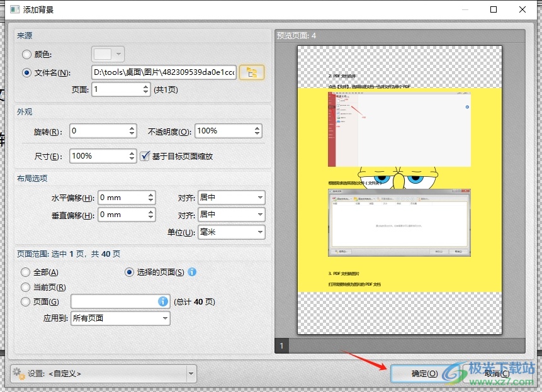Click the 旋转(R) spinner arrows

(132, 131)
